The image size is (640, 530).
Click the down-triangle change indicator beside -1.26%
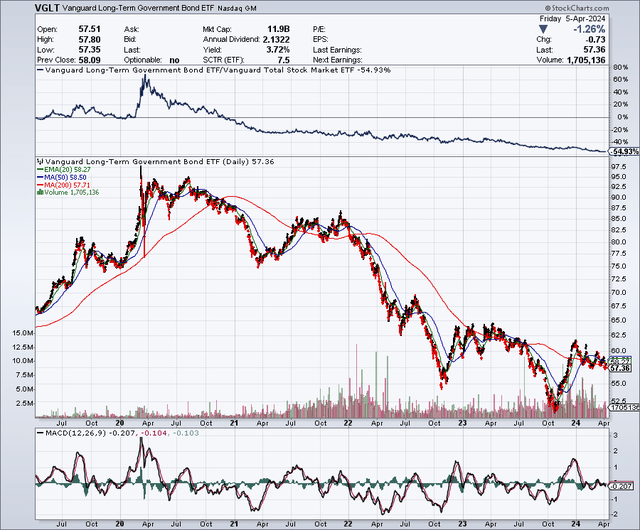(543, 29)
